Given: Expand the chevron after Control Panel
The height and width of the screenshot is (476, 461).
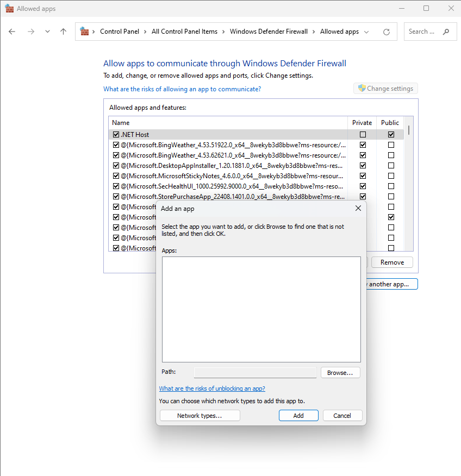Looking at the screenshot, I should coord(145,32).
